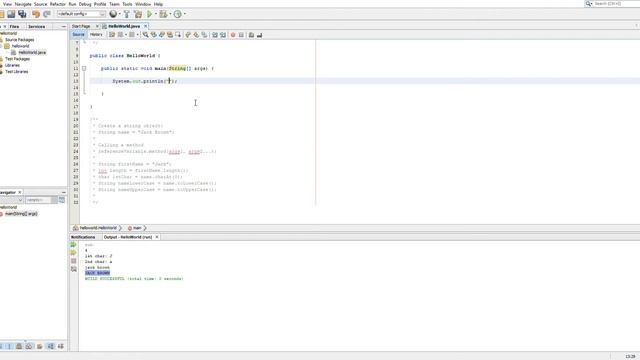The image size is (640, 360).
Task: Click the helloworld.HelloWorld breadcrumb
Action: pyautogui.click(x=98, y=228)
